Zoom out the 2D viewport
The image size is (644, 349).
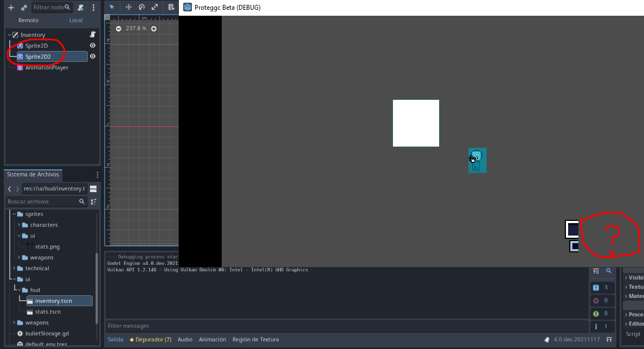119,29
